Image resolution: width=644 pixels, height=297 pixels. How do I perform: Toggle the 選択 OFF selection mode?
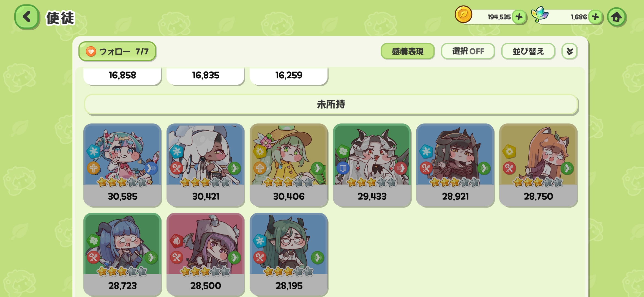[468, 51]
